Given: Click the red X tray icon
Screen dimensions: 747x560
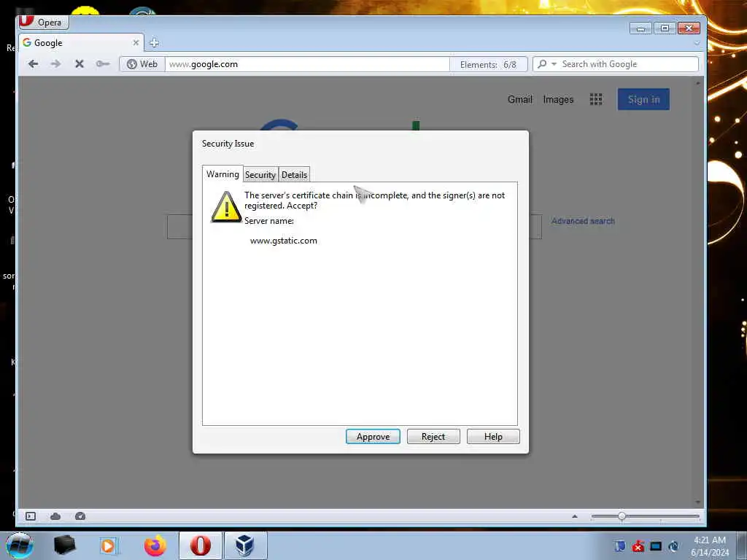Looking at the screenshot, I should [638, 546].
